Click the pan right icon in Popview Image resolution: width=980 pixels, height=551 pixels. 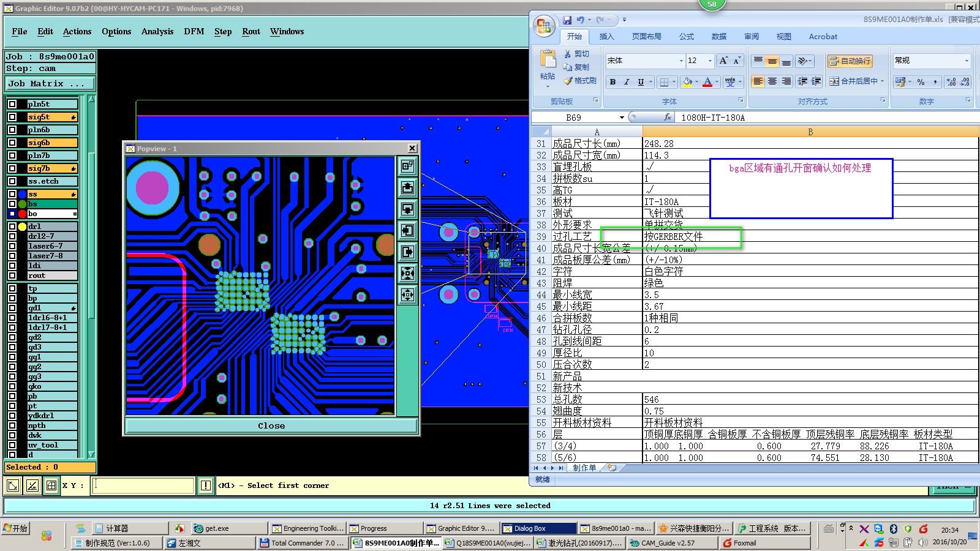coord(407,252)
